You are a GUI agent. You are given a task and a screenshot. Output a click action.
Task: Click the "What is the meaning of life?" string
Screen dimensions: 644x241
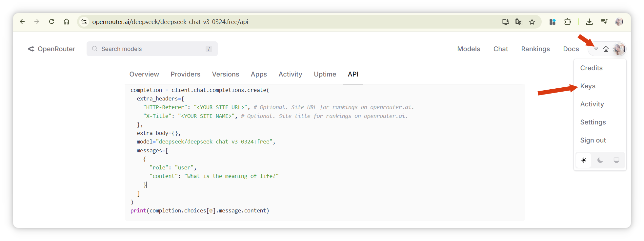(x=231, y=176)
